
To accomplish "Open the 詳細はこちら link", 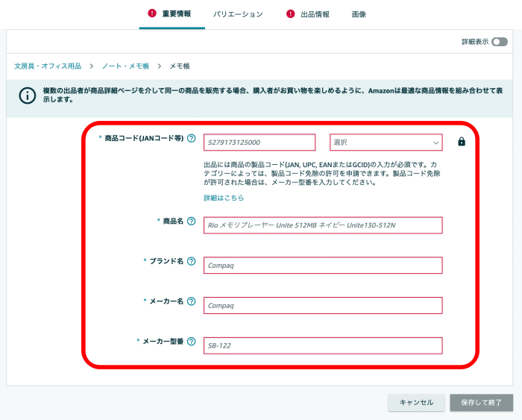I will [x=224, y=198].
